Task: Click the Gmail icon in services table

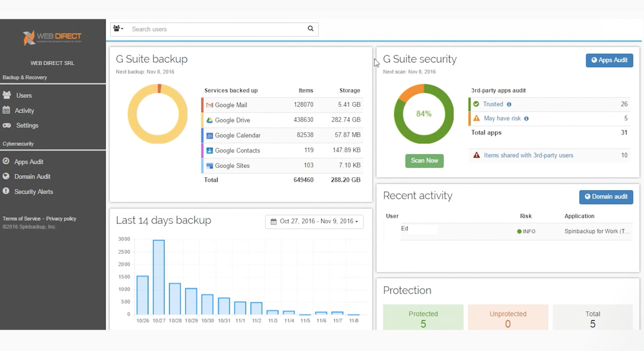Action: [210, 105]
